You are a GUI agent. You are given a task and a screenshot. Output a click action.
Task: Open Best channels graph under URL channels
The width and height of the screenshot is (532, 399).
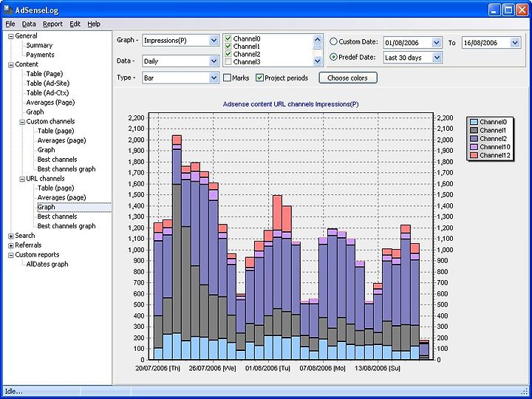coord(66,226)
